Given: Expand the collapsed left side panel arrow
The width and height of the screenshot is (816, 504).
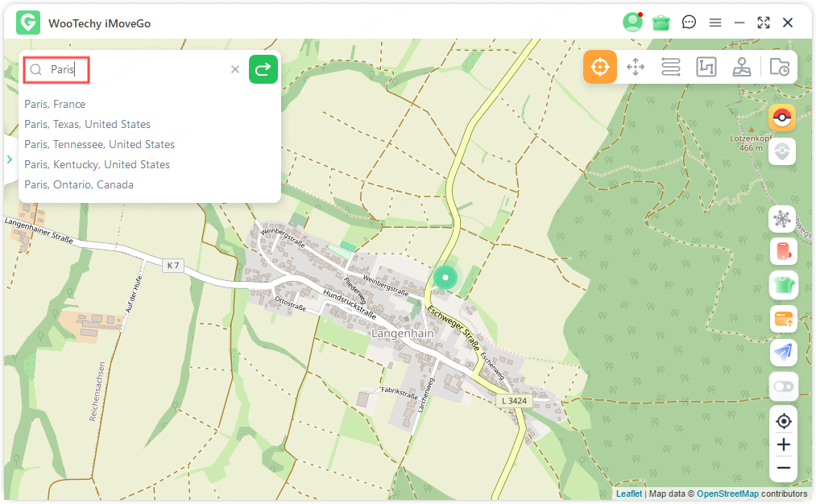Looking at the screenshot, I should pyautogui.click(x=10, y=159).
